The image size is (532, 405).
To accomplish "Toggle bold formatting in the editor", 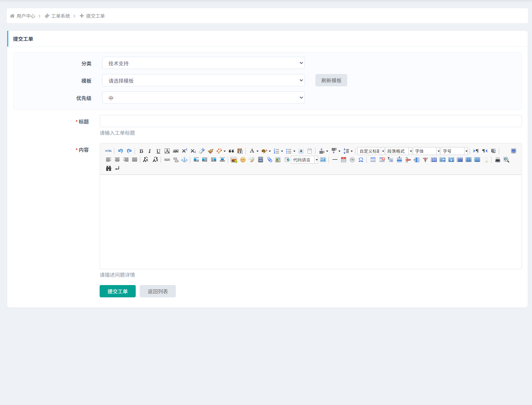I will (x=141, y=151).
